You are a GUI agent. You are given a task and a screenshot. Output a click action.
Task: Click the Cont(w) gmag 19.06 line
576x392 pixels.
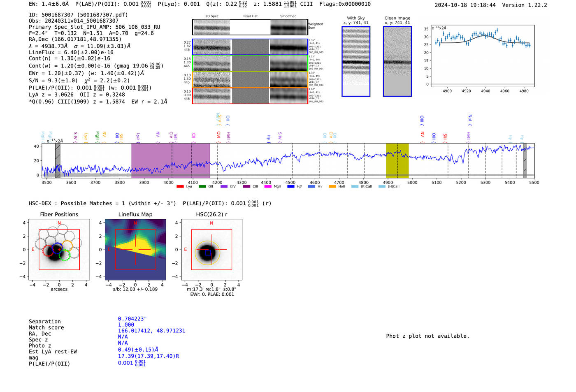96,65
